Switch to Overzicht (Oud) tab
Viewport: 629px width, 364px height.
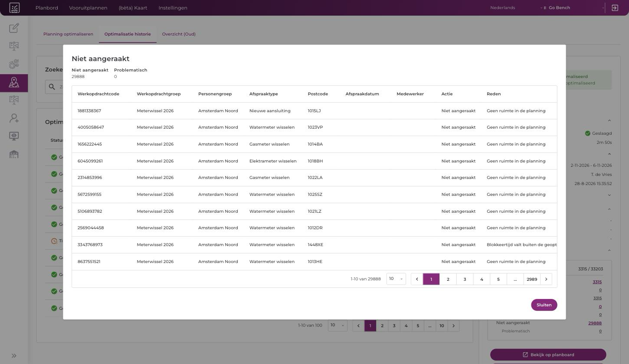point(179,34)
